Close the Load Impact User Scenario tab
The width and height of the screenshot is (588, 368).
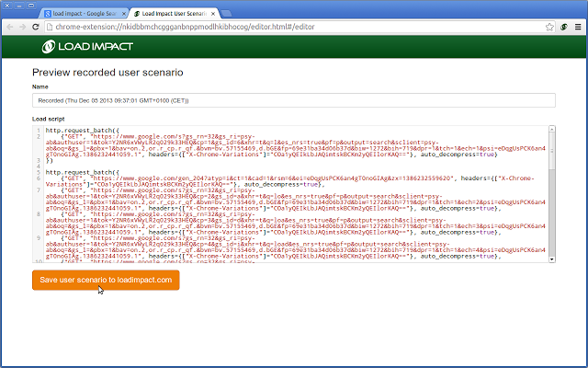pos(213,14)
